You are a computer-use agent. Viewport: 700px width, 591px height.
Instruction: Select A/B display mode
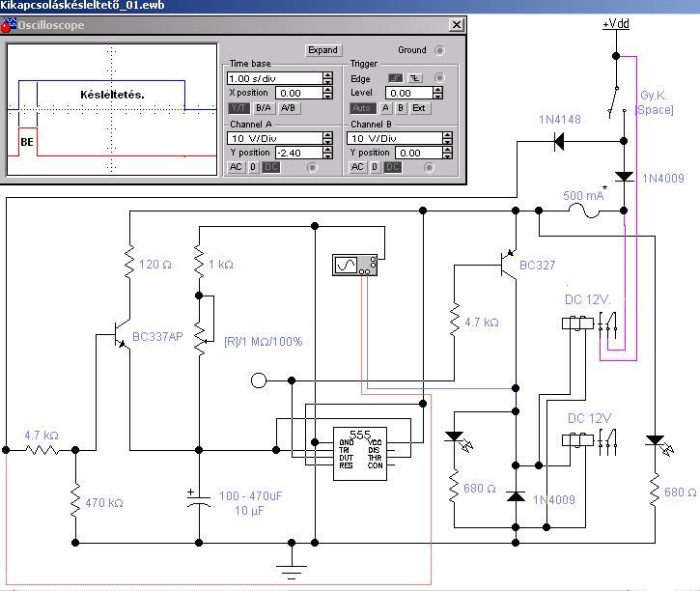tap(288, 108)
